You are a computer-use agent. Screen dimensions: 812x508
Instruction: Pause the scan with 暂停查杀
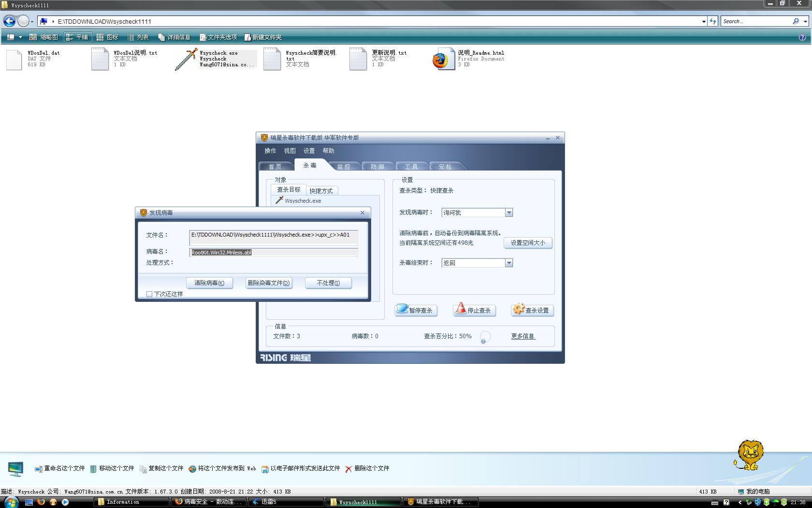coord(416,310)
